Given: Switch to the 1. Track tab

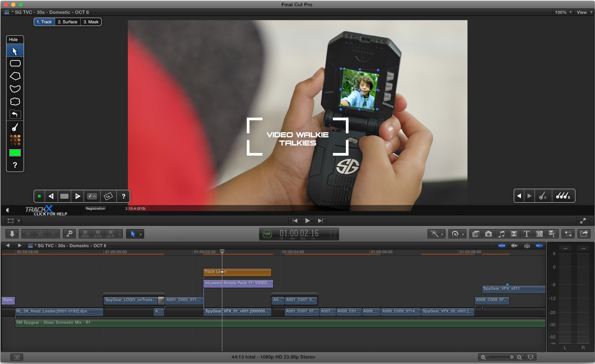Looking at the screenshot, I should pyautogui.click(x=44, y=22).
